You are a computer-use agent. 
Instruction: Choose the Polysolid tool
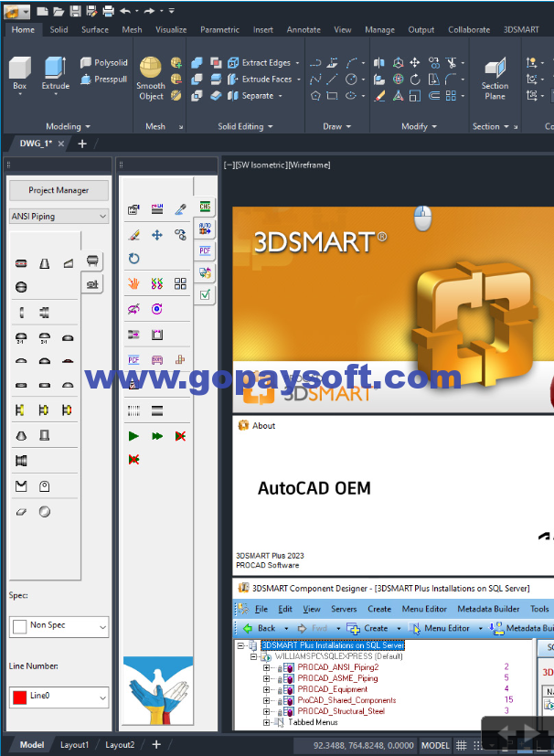(104, 63)
